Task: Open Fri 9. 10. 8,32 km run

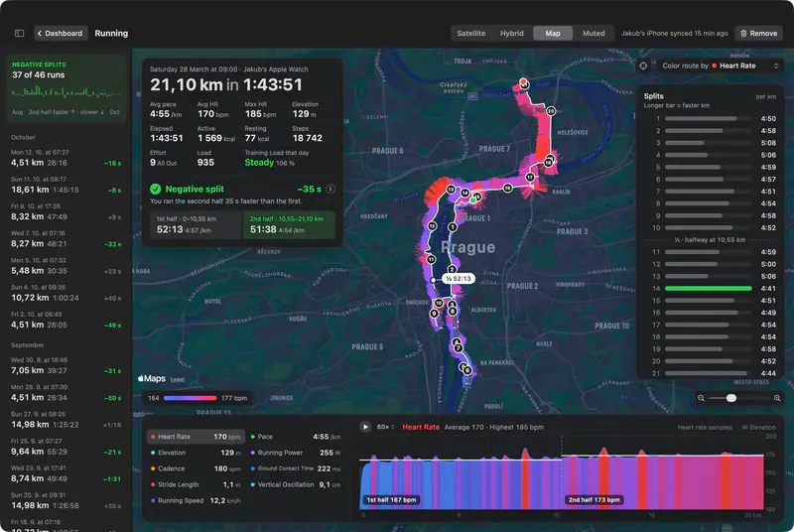Action: coord(66,211)
